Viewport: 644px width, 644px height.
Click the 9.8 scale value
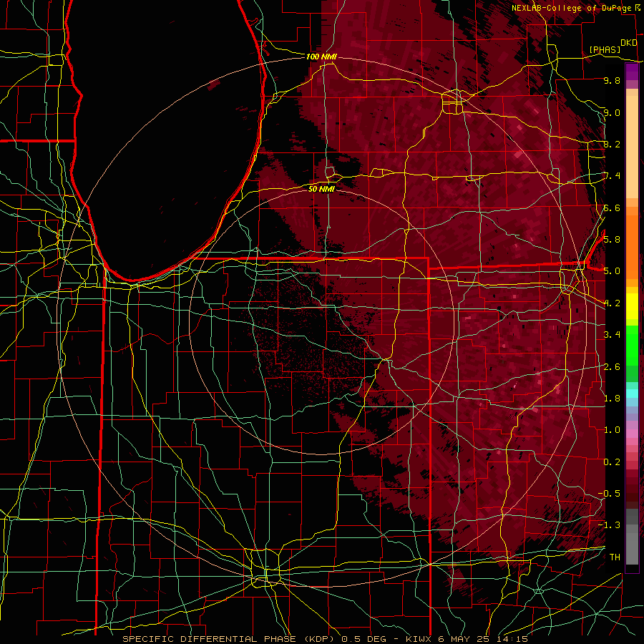click(x=612, y=81)
